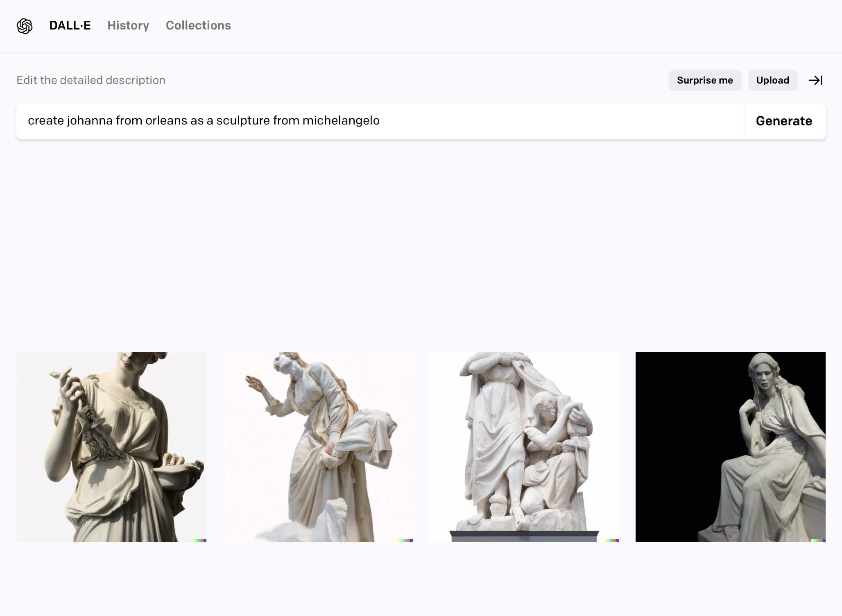
Task: Click the arrow-to-bar sidebar icon
Action: [815, 80]
